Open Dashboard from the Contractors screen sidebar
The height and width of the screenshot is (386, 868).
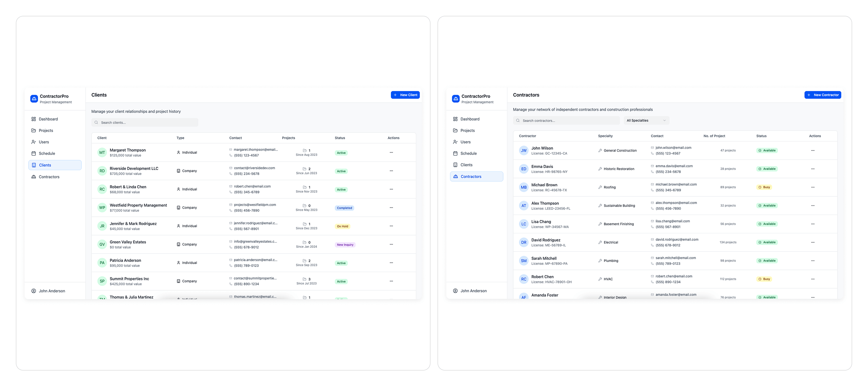coord(469,119)
